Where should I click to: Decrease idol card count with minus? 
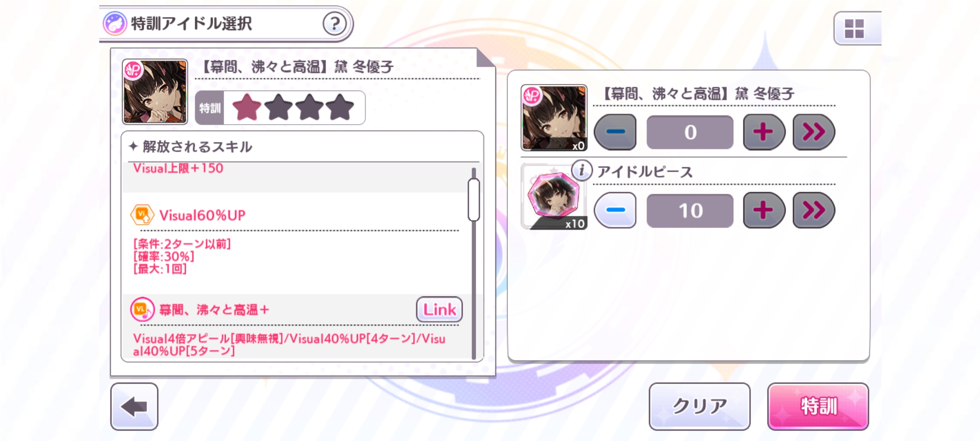click(x=615, y=132)
